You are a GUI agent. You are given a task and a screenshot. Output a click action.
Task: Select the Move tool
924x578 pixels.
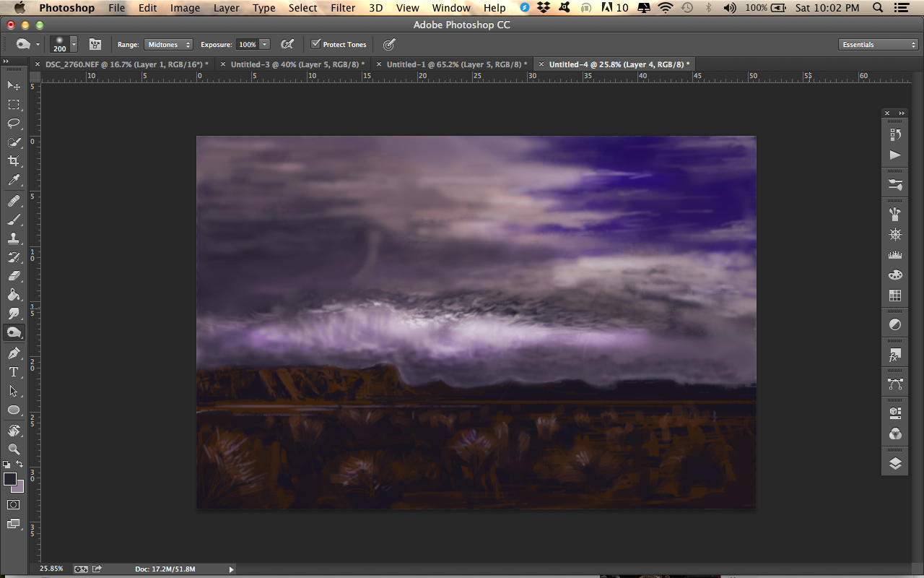click(x=14, y=85)
